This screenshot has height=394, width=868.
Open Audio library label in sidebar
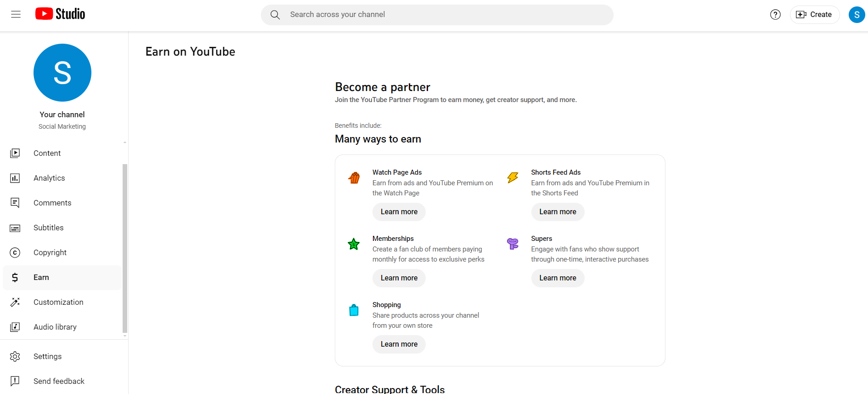[55, 327]
